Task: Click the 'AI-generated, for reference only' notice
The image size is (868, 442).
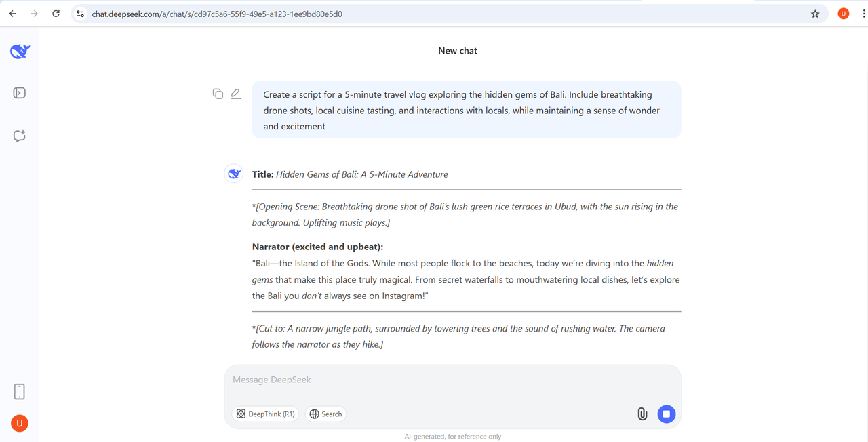Action: coord(453,437)
